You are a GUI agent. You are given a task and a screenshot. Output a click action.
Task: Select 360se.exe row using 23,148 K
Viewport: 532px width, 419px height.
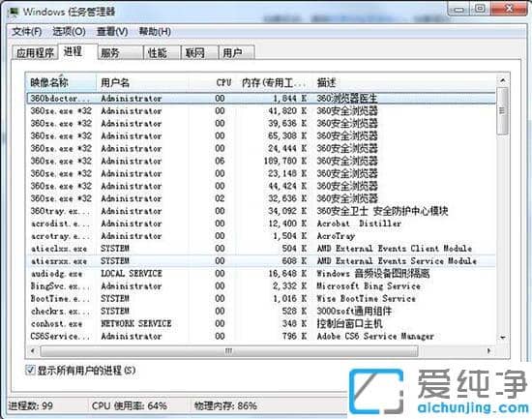[x=261, y=173]
